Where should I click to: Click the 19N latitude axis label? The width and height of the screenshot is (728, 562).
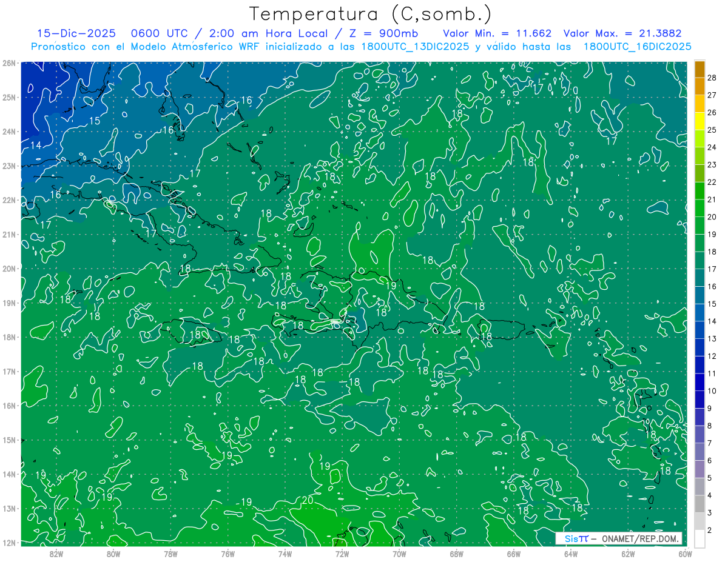click(x=8, y=303)
